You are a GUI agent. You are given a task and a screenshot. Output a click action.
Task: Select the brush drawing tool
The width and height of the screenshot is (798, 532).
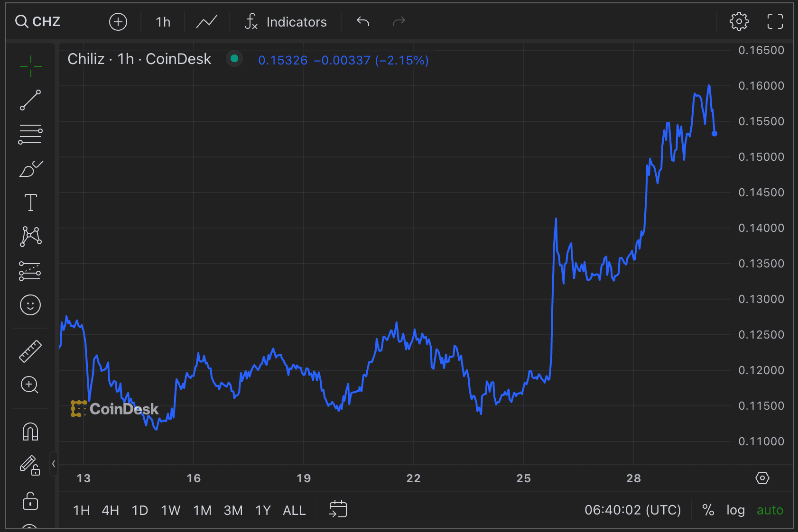(30, 169)
